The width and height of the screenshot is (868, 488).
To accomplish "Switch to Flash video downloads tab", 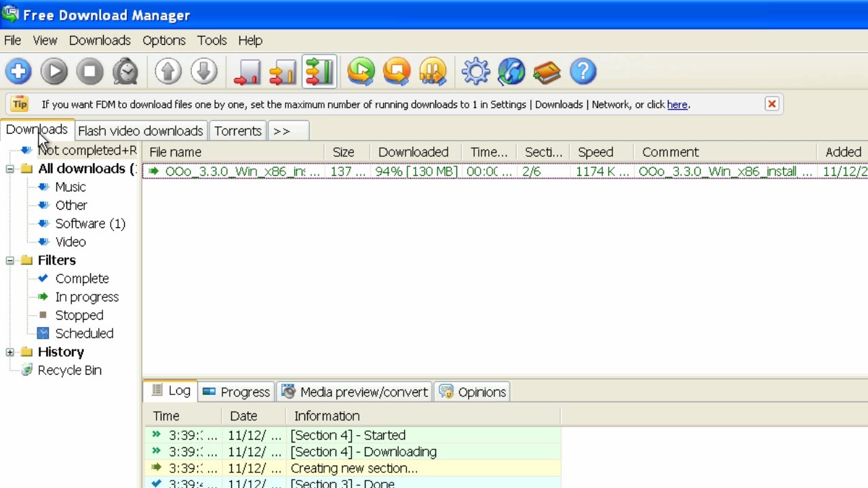I will [140, 130].
